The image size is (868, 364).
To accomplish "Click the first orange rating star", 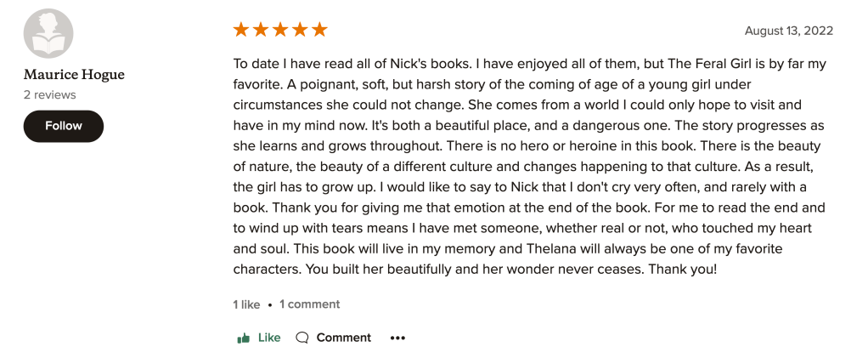I will click(x=241, y=30).
